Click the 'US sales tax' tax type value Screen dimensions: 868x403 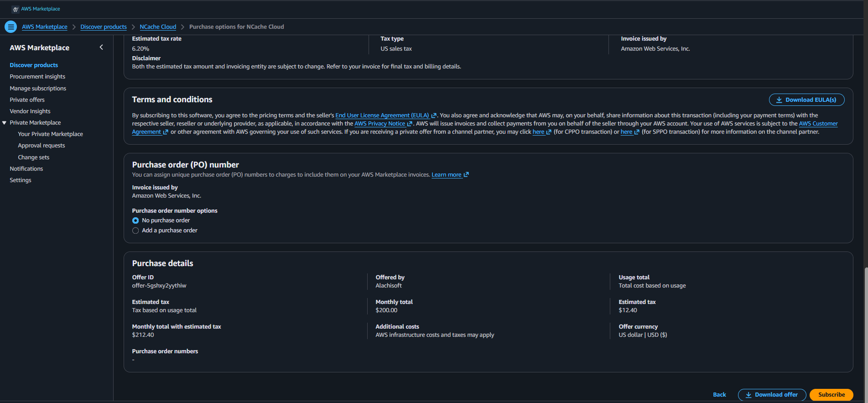click(x=396, y=49)
